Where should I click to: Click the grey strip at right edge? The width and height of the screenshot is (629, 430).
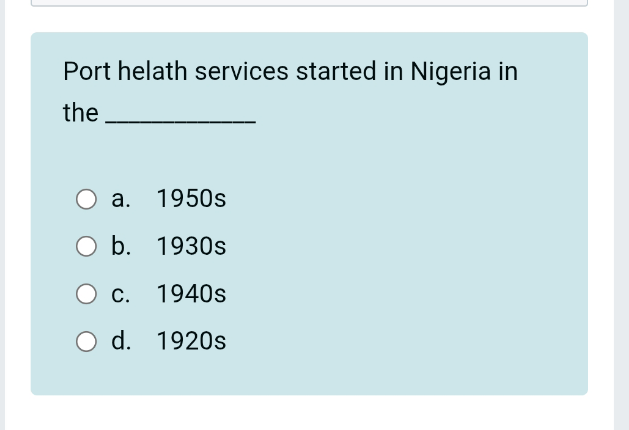click(x=621, y=215)
